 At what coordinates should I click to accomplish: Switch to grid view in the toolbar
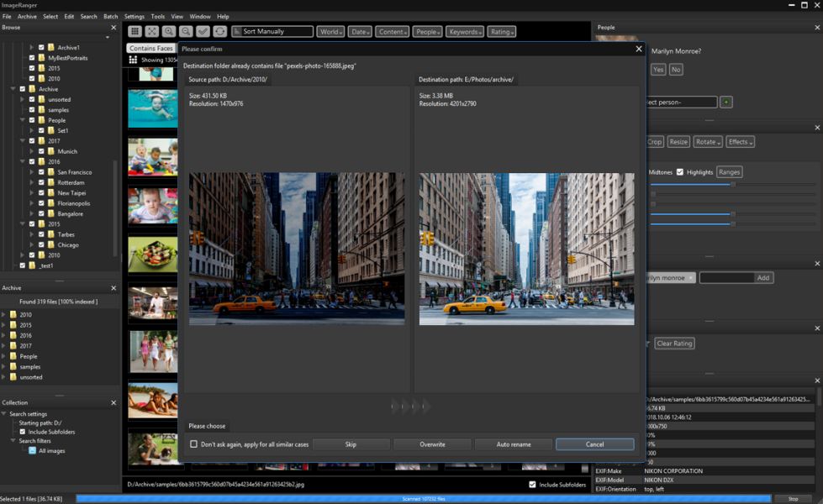tap(135, 31)
